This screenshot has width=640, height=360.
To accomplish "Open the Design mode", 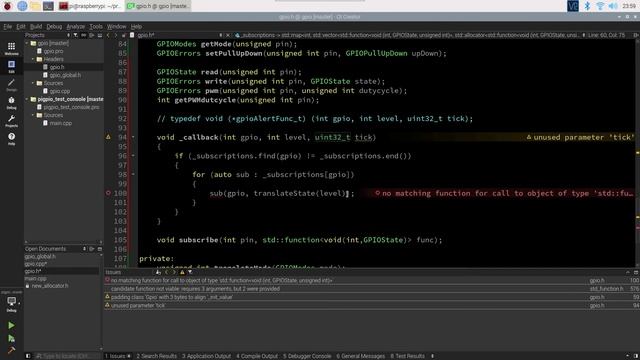I will tap(11, 85).
